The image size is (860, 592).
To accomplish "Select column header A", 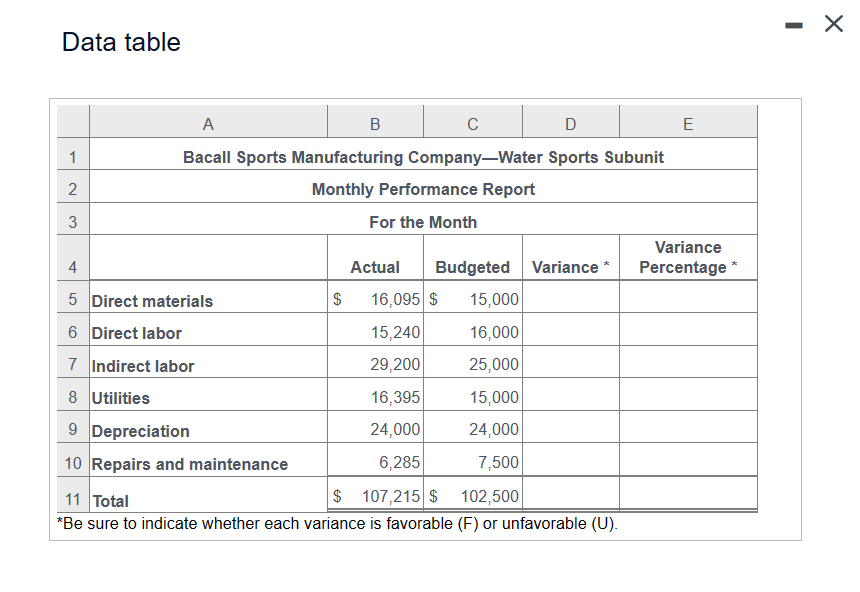I will point(208,122).
